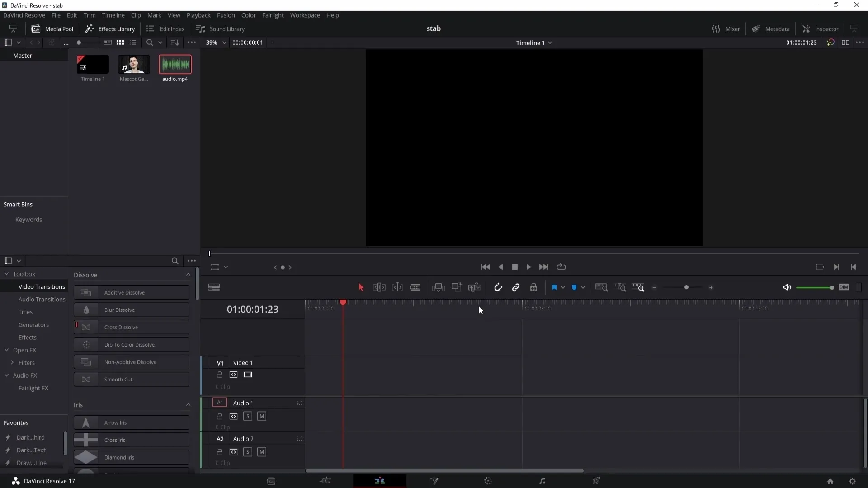Open the Playback menu

pyautogui.click(x=198, y=15)
